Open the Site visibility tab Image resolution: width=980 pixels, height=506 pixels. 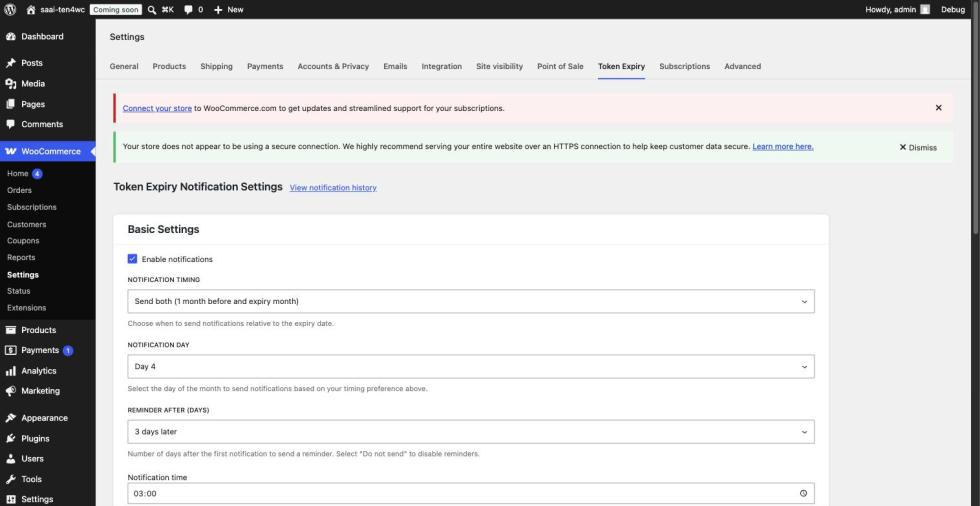point(499,66)
